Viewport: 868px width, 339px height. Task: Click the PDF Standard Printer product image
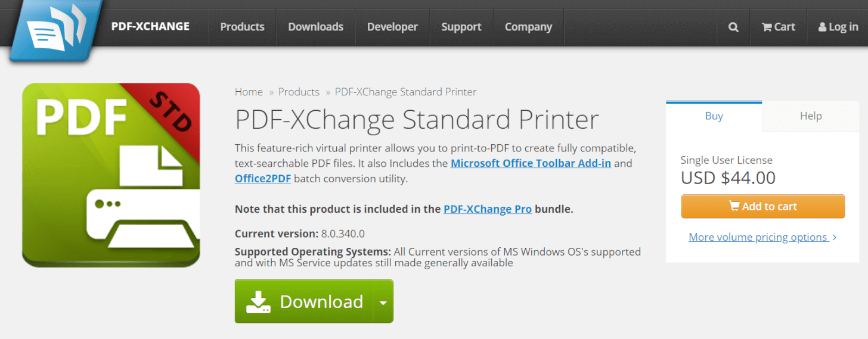tap(111, 175)
